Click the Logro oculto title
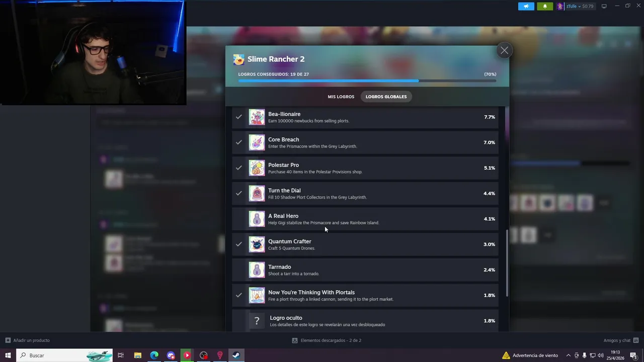This screenshot has width=644, height=362. tap(286, 318)
